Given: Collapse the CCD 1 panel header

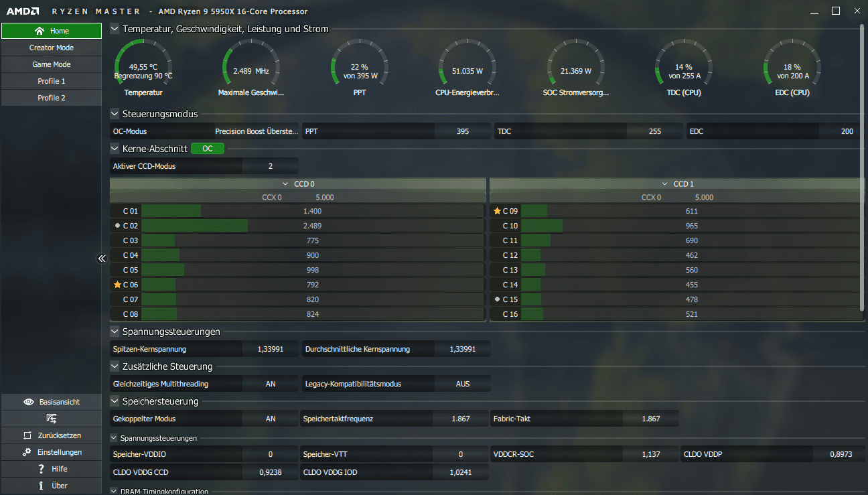Looking at the screenshot, I should click(665, 184).
